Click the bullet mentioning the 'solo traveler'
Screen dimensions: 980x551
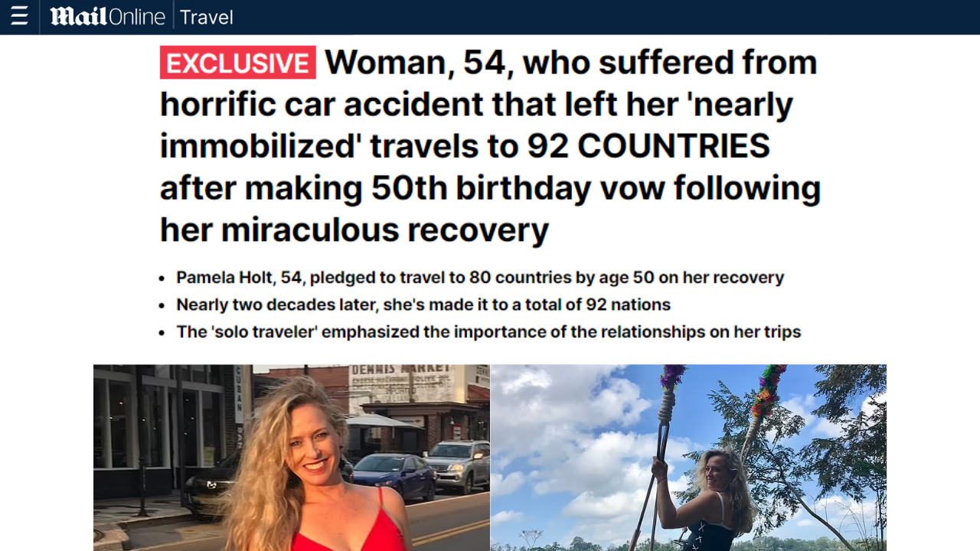click(x=488, y=332)
